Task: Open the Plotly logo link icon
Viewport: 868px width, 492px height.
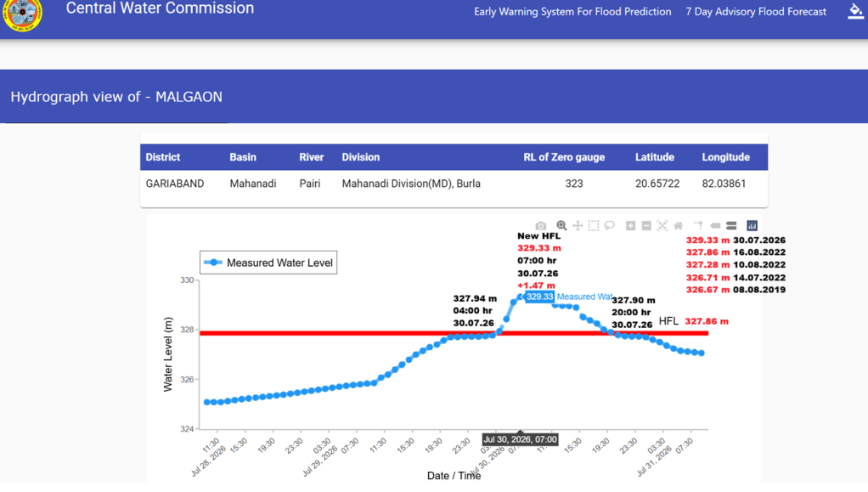Action: click(x=752, y=225)
